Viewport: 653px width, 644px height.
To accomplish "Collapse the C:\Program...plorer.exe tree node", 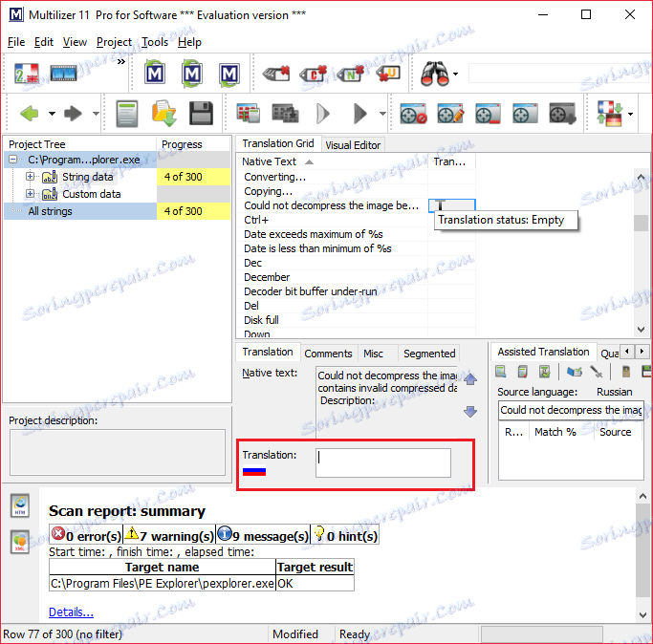I will click(x=13, y=160).
